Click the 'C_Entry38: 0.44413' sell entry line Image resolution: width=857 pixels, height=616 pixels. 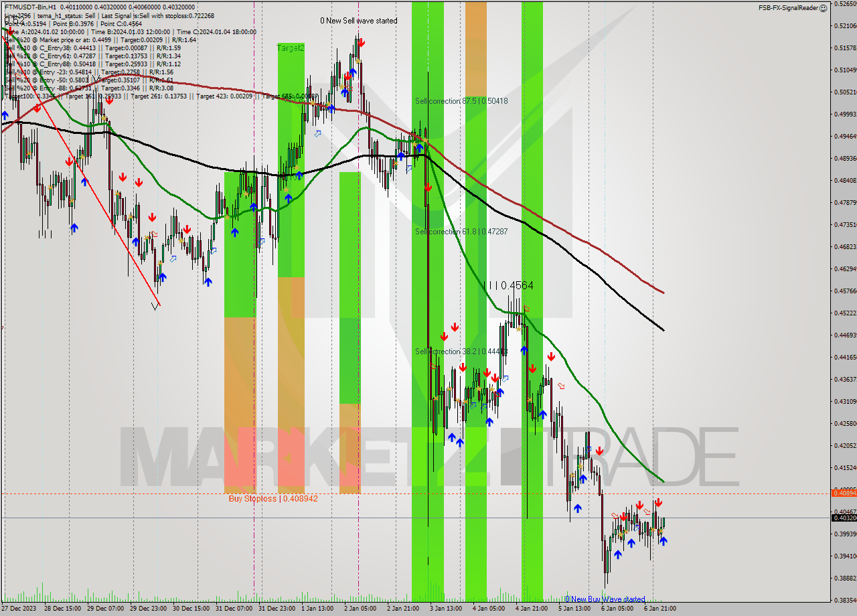pos(92,48)
